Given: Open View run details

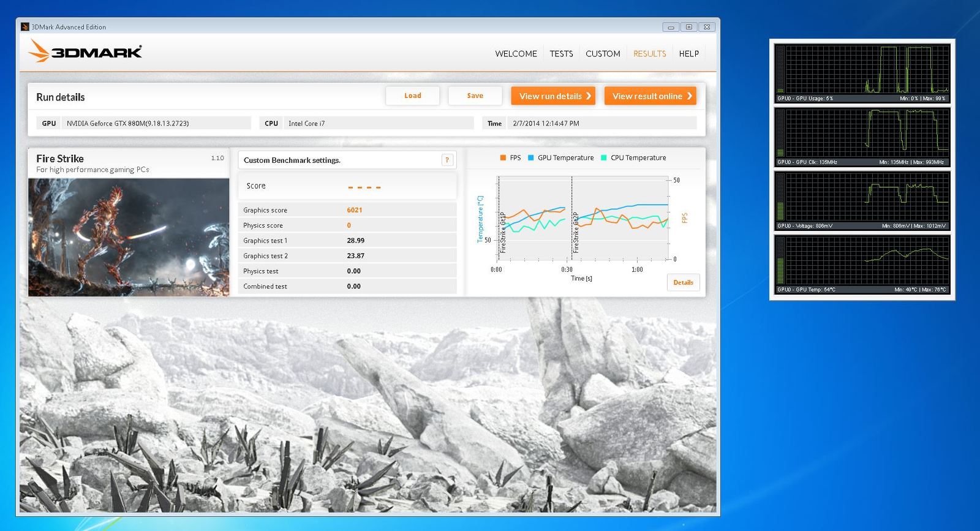Looking at the screenshot, I should click(553, 96).
